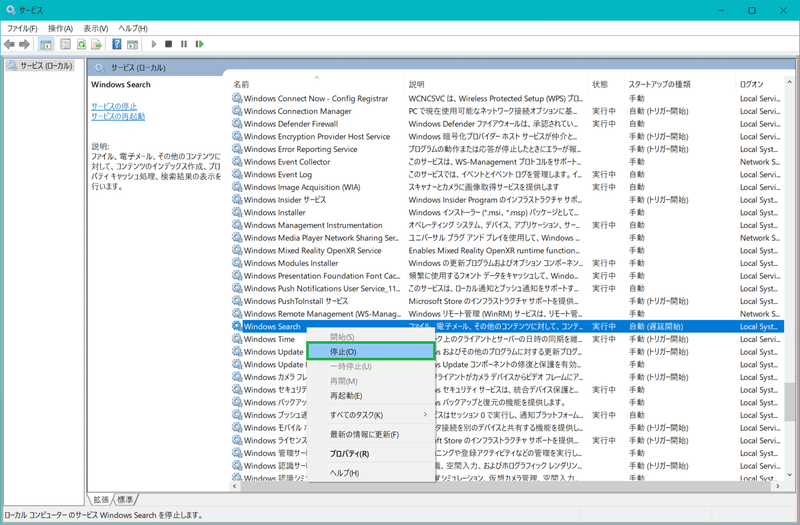Select Windows Mixed Reality OpenXR Service
800x525 pixels.
(508, 251)
